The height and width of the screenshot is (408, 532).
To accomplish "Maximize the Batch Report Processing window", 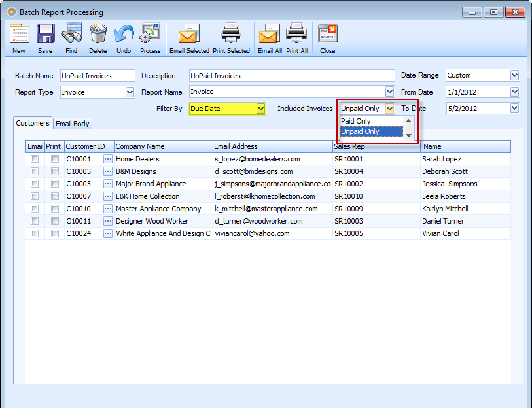I will point(493,12).
